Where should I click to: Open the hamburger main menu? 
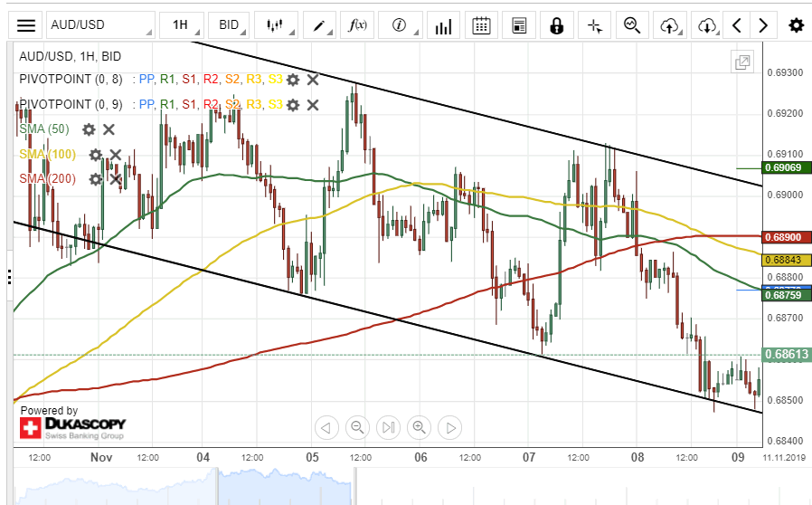coord(26,24)
